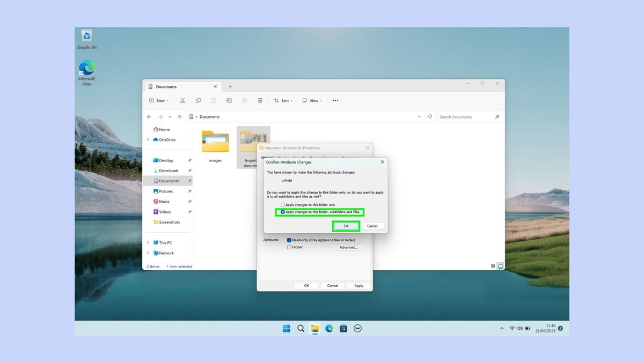Open Microsoft Edge from the taskbar
Viewport: 644px width, 362px height.
point(328,328)
